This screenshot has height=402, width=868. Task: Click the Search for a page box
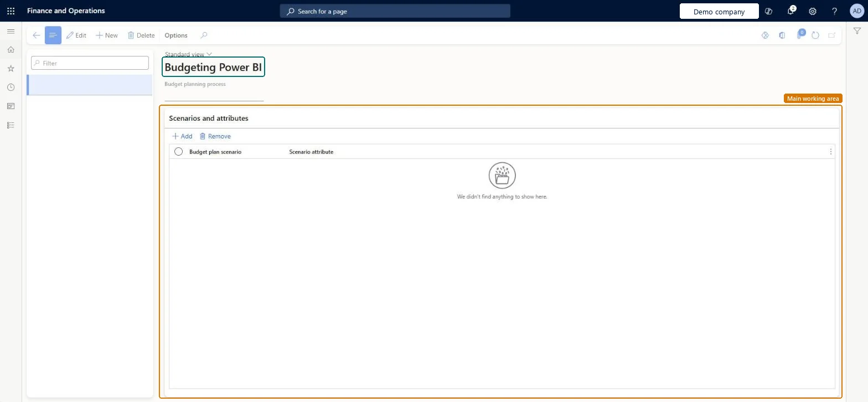tap(395, 11)
